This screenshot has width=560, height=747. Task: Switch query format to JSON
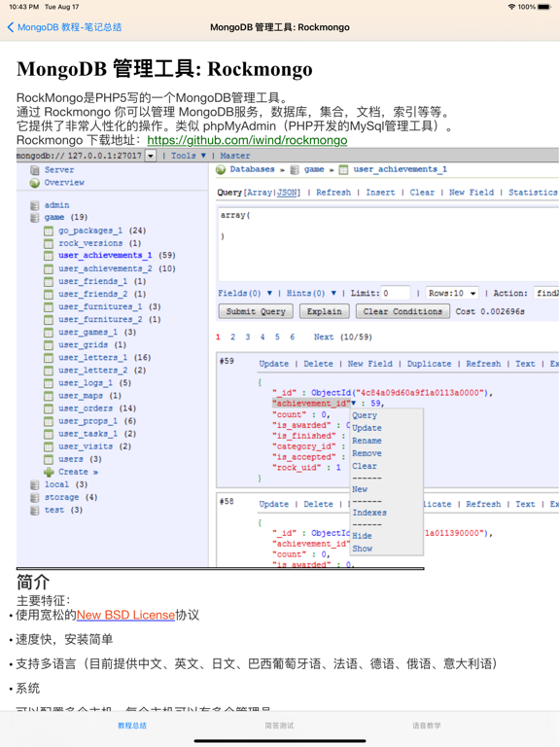287,193
